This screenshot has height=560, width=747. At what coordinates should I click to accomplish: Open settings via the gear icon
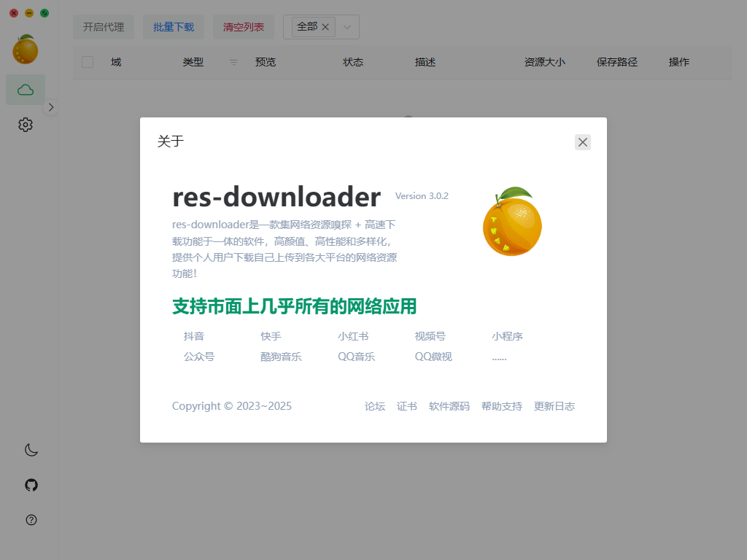26,125
